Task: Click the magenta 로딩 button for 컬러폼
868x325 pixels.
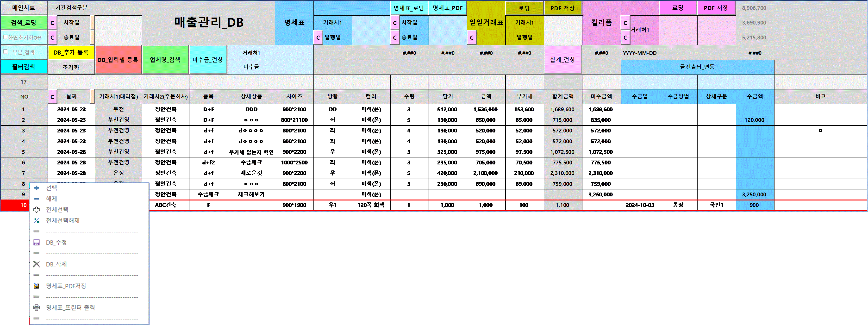Action: (678, 8)
